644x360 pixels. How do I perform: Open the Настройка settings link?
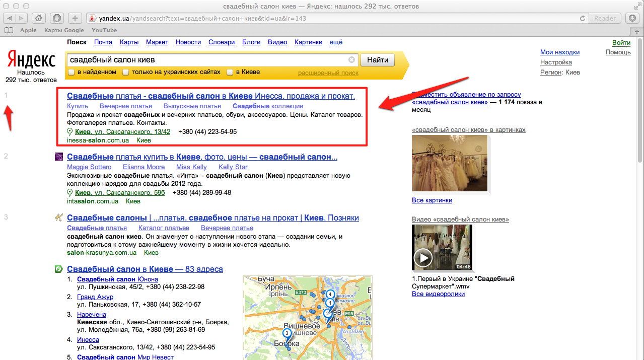(x=556, y=62)
